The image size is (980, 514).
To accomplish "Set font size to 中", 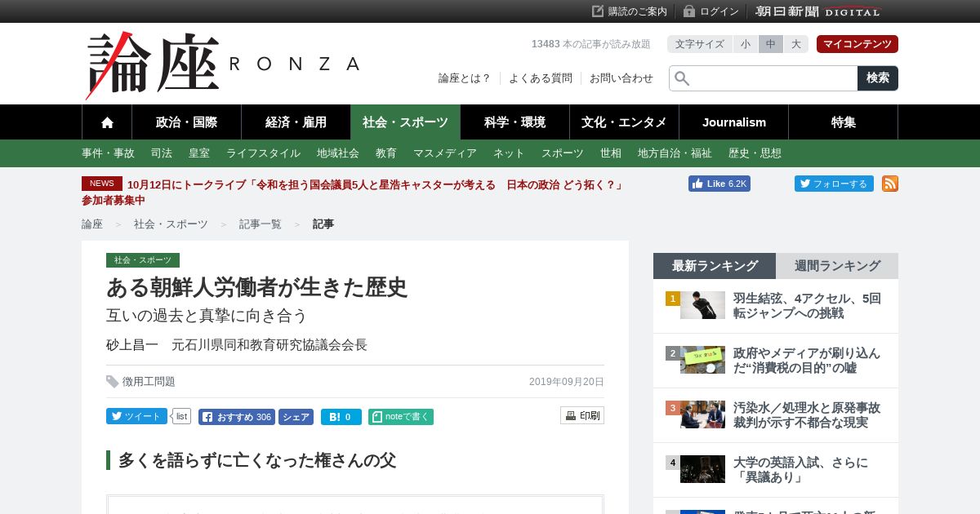I will click(771, 44).
